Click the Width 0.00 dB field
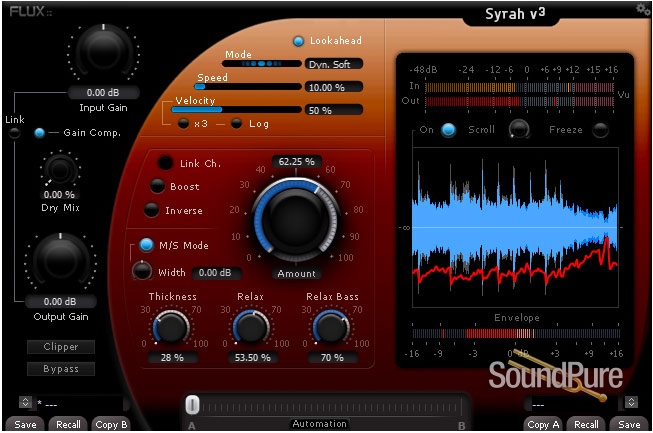The width and height of the screenshot is (653, 433). [216, 273]
